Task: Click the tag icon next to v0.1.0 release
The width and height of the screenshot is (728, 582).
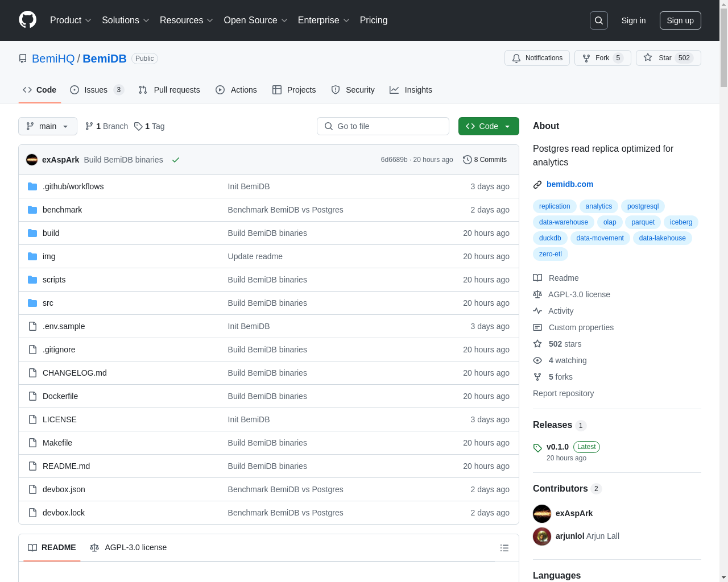Action: [x=537, y=448]
